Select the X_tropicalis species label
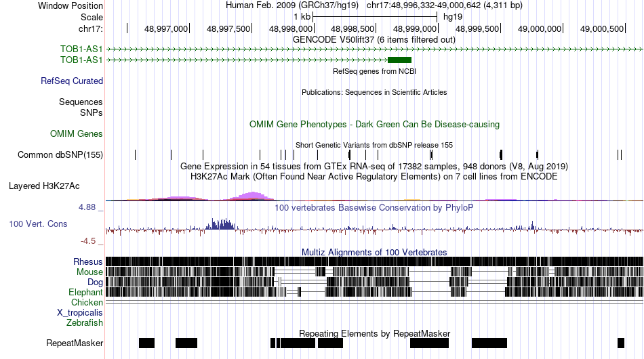The width and height of the screenshot is (644, 359). point(80,313)
